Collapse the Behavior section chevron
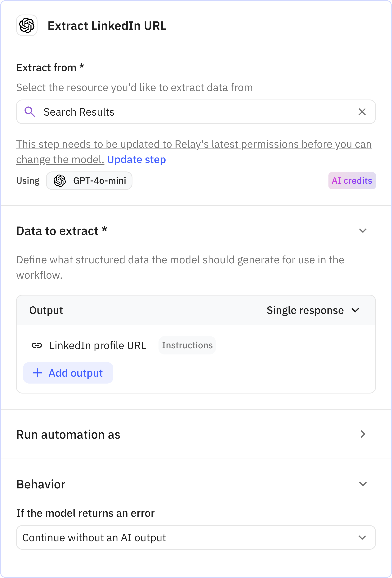The width and height of the screenshot is (392, 578). (x=363, y=484)
